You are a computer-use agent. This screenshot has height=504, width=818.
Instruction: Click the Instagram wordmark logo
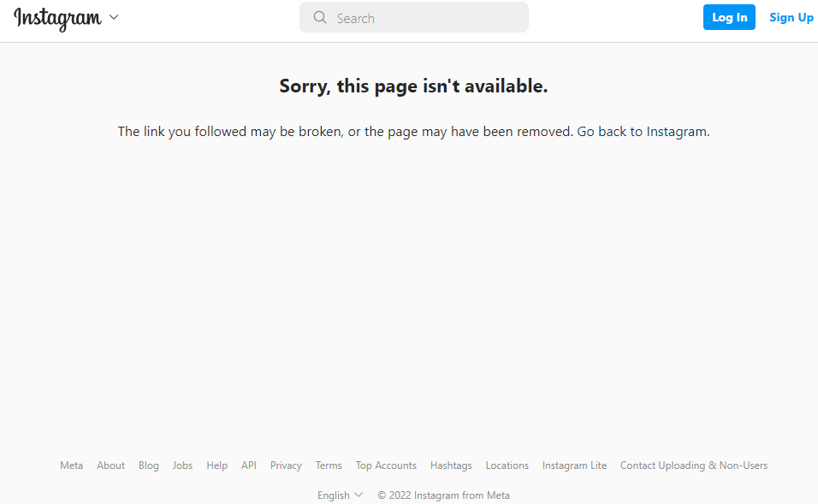[x=57, y=19]
